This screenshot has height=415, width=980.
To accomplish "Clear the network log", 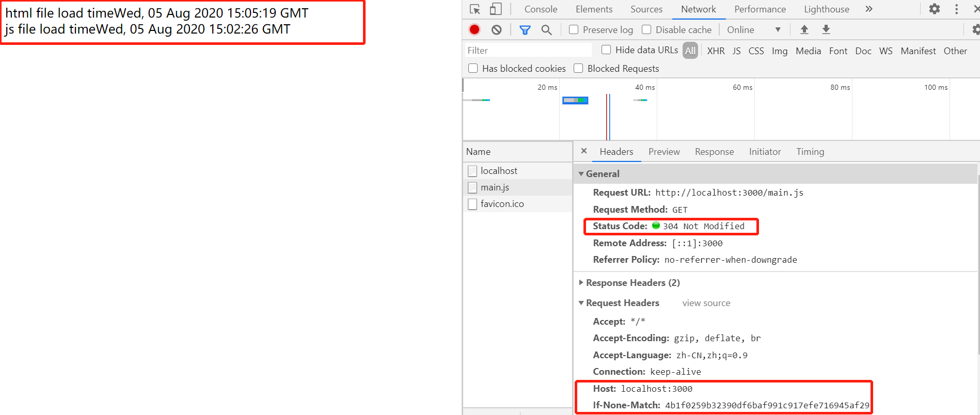I will coord(496,30).
